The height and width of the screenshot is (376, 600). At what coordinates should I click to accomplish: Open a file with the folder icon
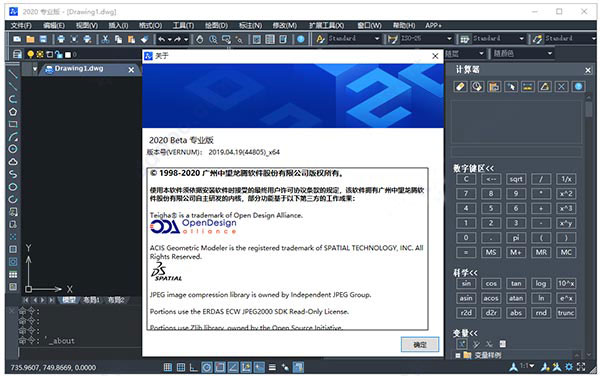[30, 39]
